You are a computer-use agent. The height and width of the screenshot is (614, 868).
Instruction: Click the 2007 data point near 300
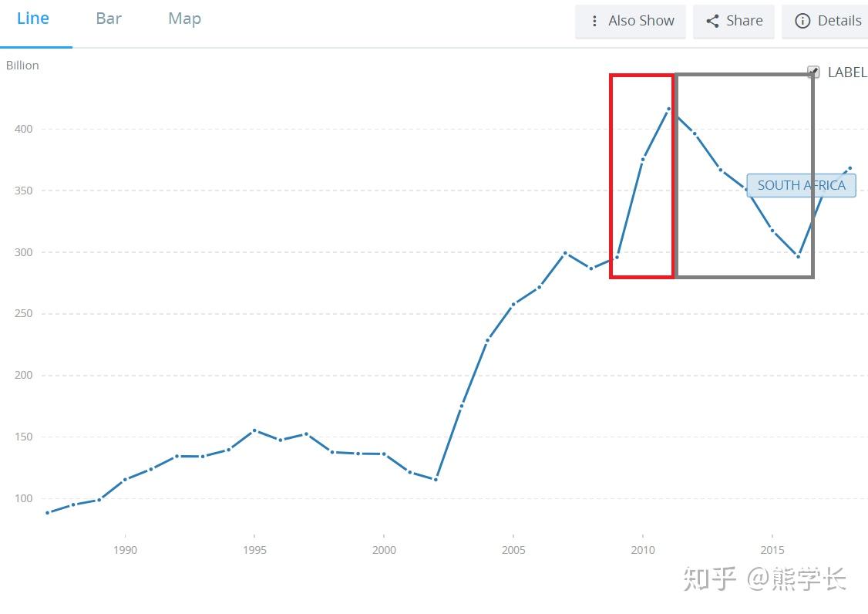565,253
